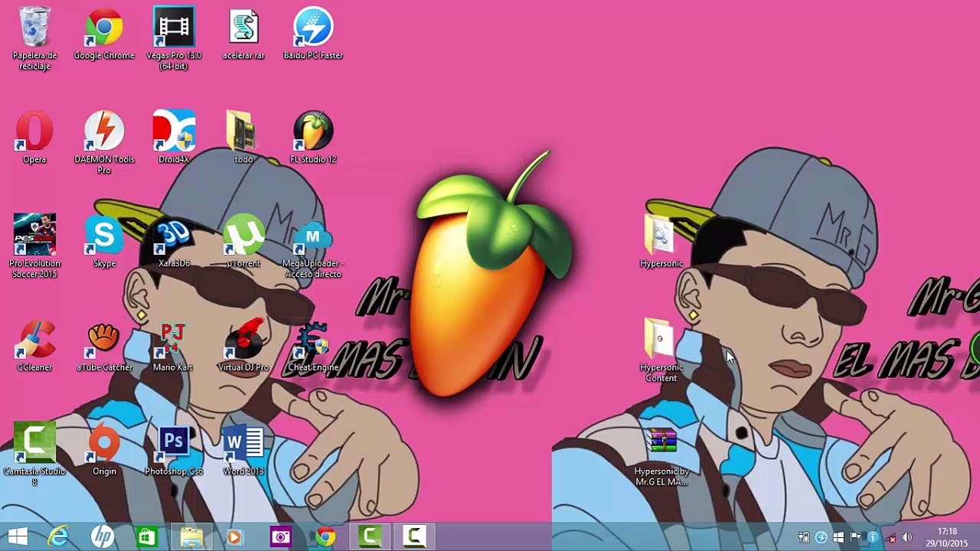980x551 pixels.
Task: Open the Droid4X desktop icon
Action: (174, 138)
